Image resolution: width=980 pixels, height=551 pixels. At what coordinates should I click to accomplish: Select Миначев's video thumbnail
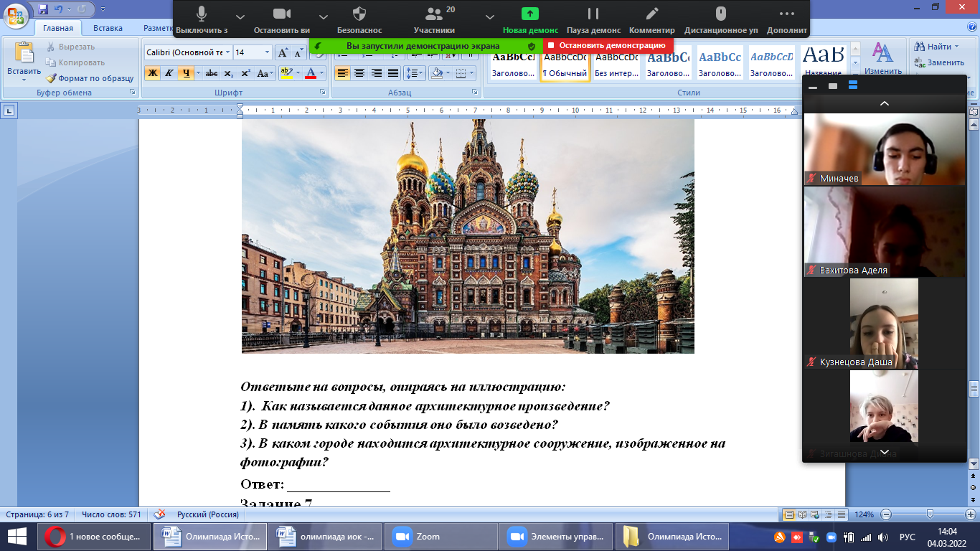click(x=884, y=149)
